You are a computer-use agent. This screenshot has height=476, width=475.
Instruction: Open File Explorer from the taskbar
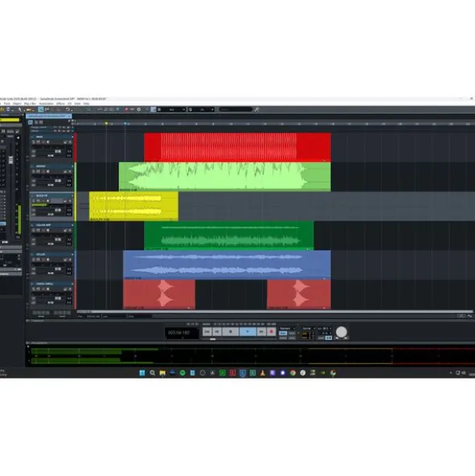click(163, 373)
